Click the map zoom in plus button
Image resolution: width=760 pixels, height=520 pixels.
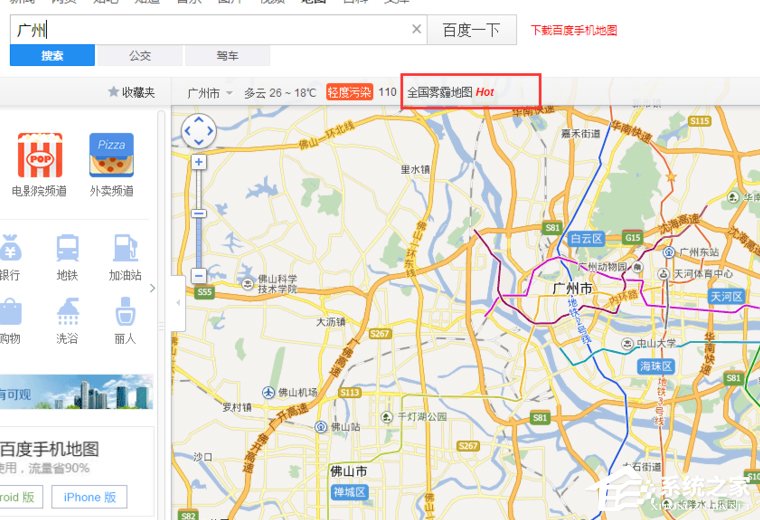198,161
